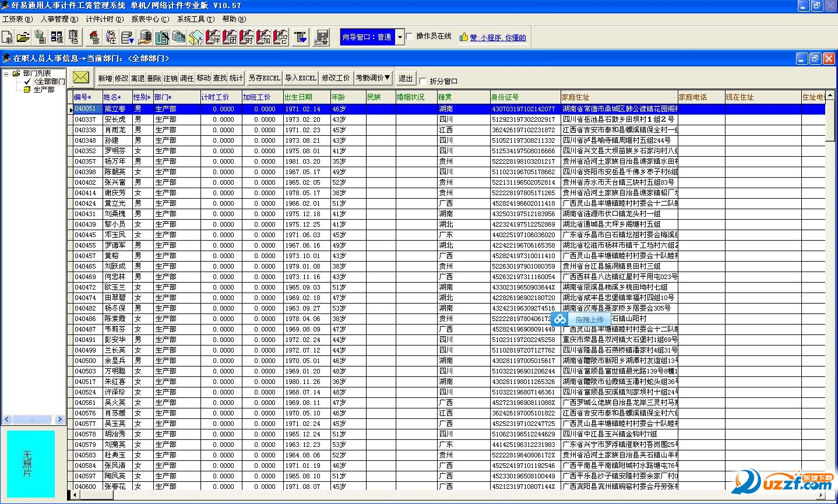Click the new payroll file icon (新)
This screenshot has width=838, height=504.
click(8, 37)
